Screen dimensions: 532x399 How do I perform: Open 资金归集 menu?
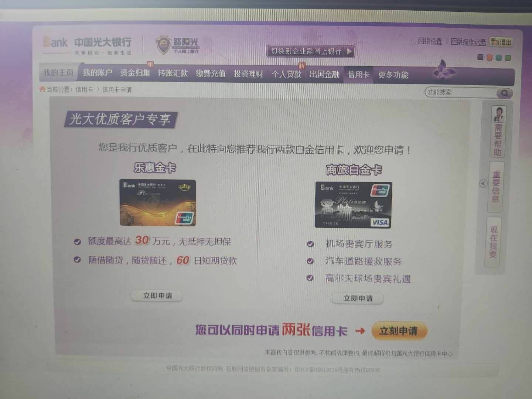point(135,73)
